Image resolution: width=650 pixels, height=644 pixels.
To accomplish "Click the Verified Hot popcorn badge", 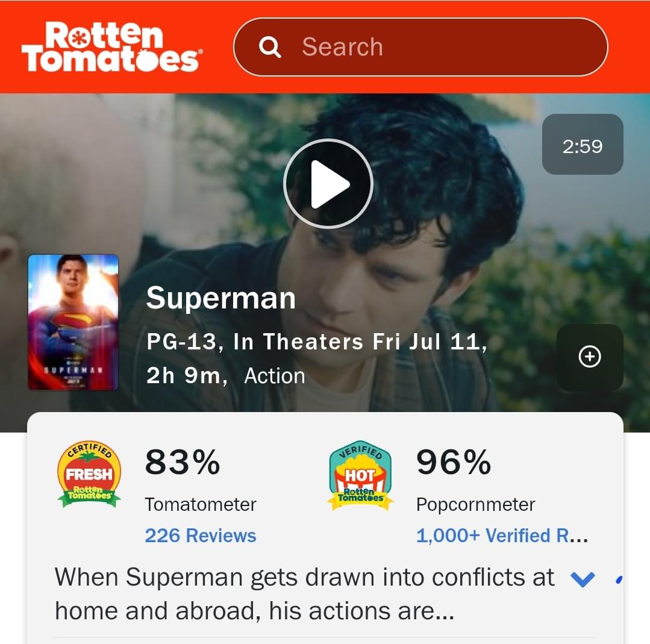I will click(x=360, y=475).
